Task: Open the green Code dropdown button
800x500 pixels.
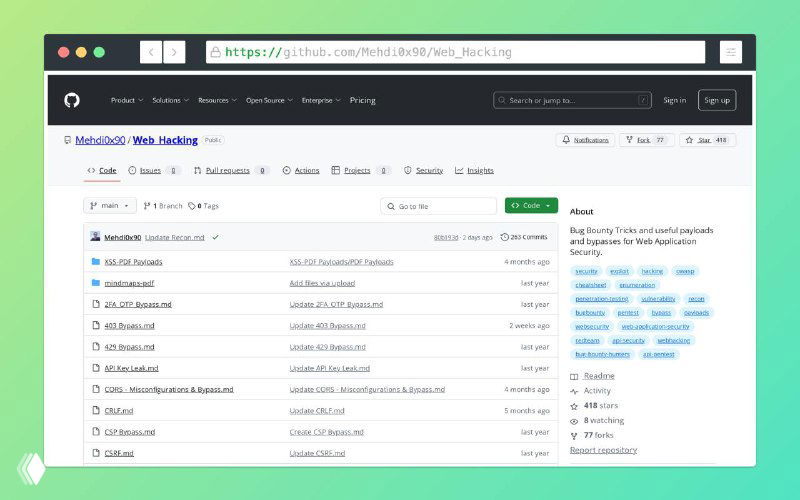Action: point(531,206)
